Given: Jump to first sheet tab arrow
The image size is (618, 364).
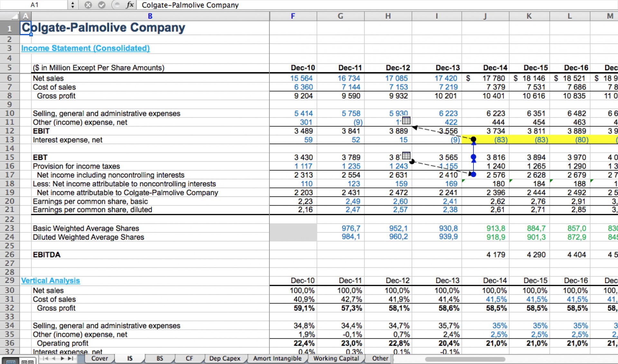Looking at the screenshot, I should point(46,359).
